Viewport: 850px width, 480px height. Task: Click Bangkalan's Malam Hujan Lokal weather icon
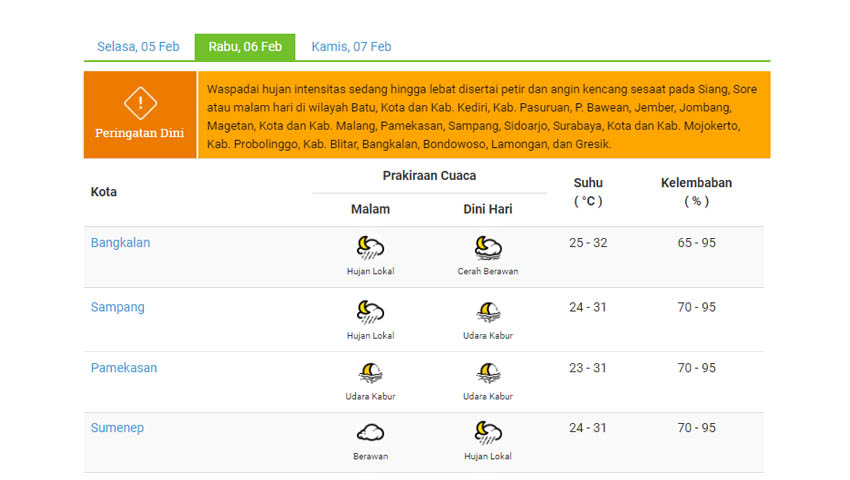point(370,248)
